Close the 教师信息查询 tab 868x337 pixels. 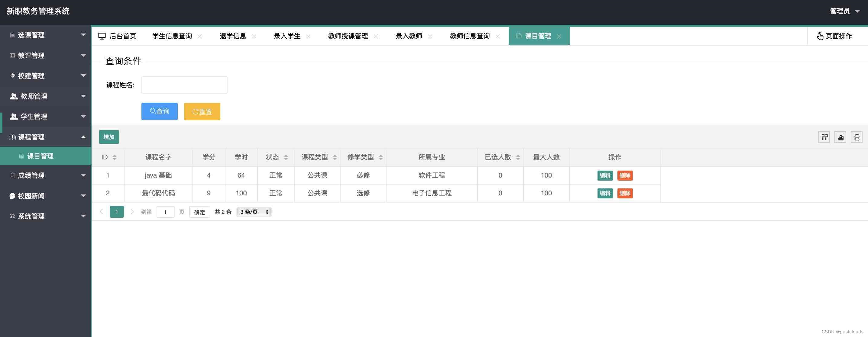point(498,36)
